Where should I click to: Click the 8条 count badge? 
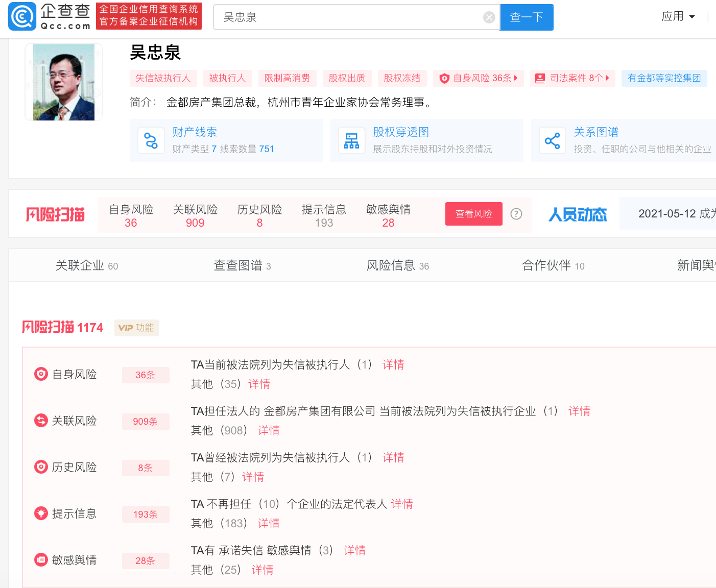tap(146, 468)
